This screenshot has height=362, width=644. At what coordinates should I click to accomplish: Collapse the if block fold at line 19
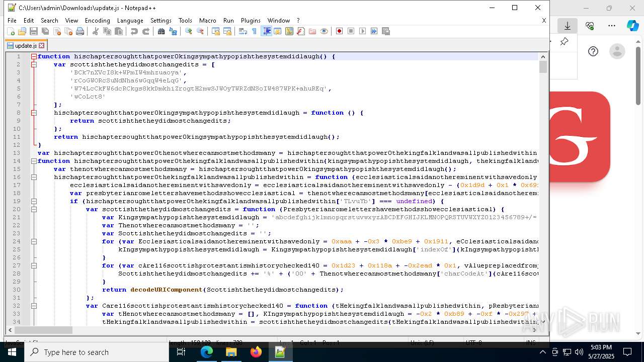click(x=34, y=202)
